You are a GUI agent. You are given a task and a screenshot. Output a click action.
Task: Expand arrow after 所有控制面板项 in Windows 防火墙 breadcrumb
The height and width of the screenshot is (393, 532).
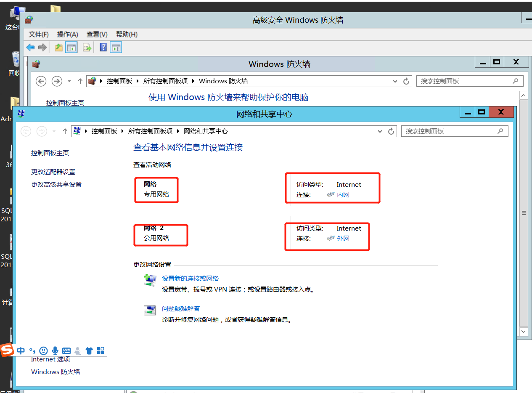(193, 81)
